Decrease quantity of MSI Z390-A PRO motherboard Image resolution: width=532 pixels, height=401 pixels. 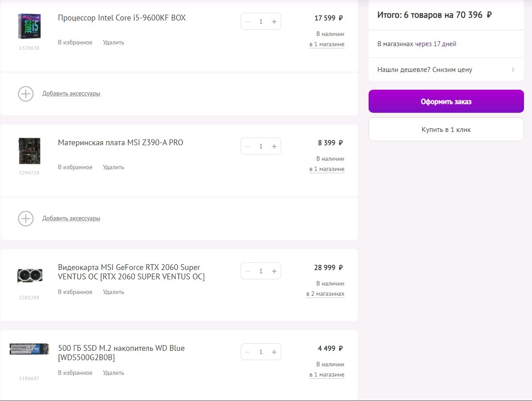(x=248, y=147)
